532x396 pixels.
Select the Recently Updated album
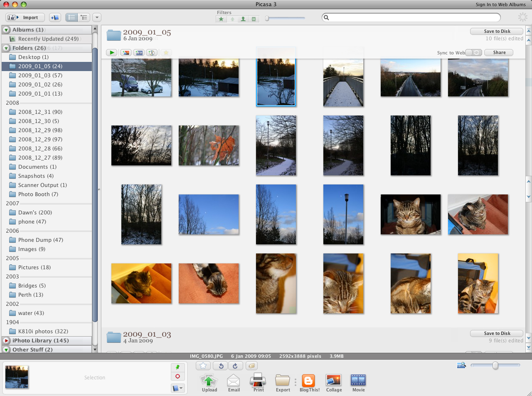(47, 39)
